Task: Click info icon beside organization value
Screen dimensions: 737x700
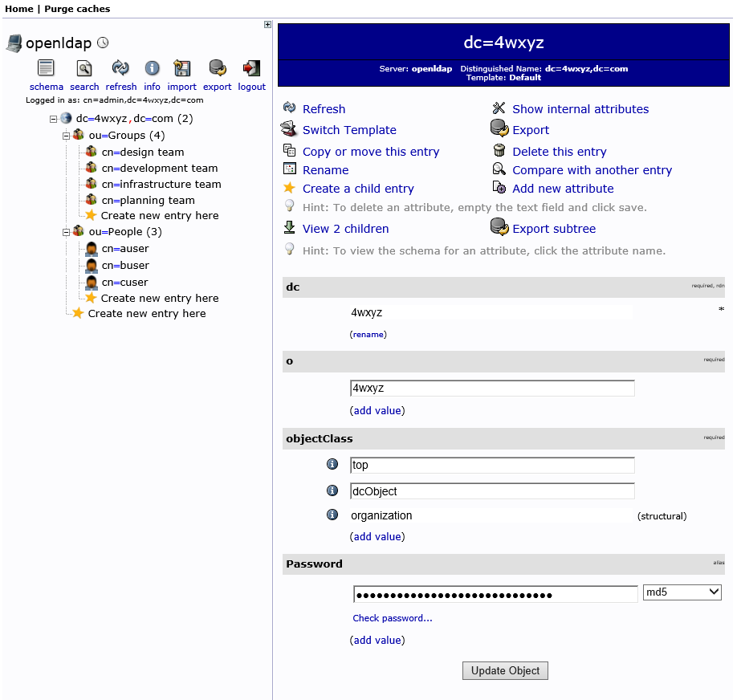Action: pyautogui.click(x=332, y=515)
